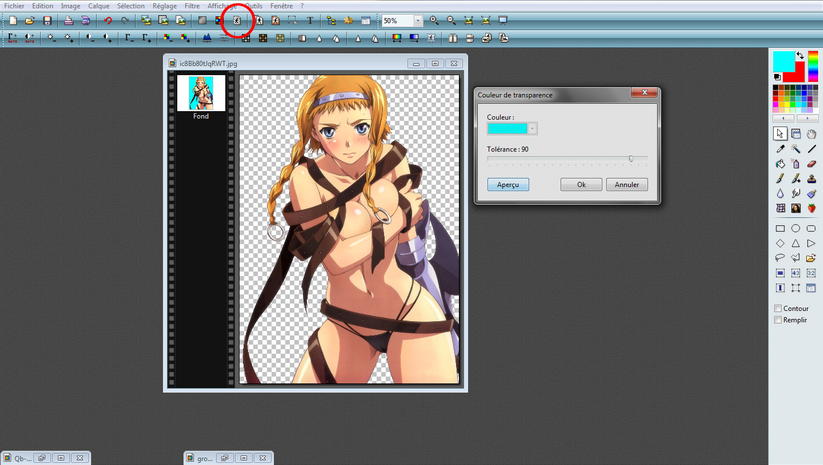Choose the Ellipse selection shape
This screenshot has height=465, width=823.
(x=796, y=228)
